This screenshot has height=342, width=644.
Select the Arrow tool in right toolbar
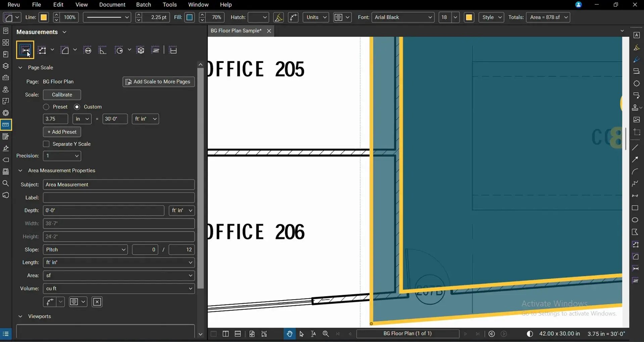tap(635, 160)
